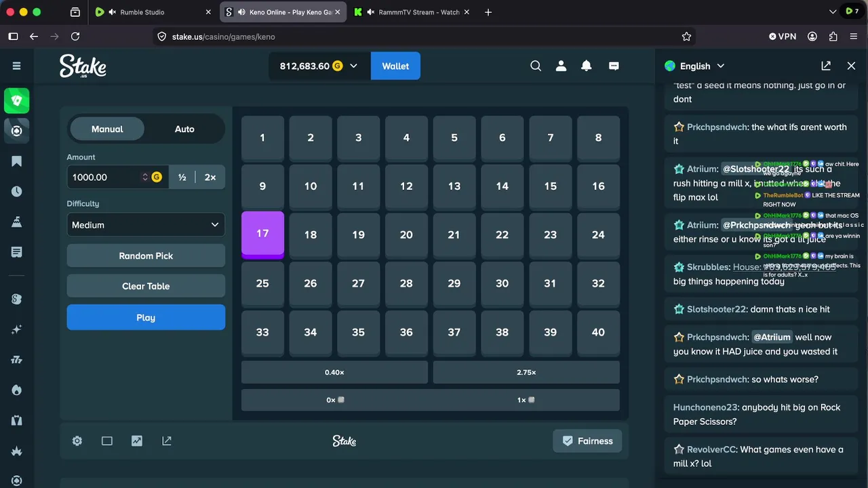Click the 0.40× payout box
868x488 pixels.
pyautogui.click(x=334, y=372)
